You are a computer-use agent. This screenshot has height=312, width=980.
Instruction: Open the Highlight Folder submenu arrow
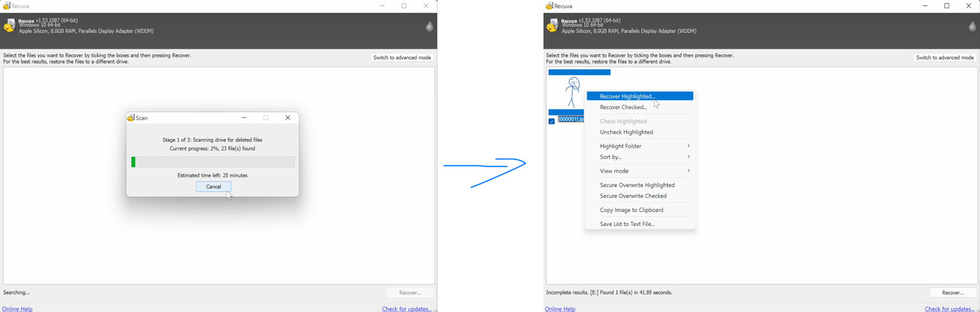click(689, 146)
